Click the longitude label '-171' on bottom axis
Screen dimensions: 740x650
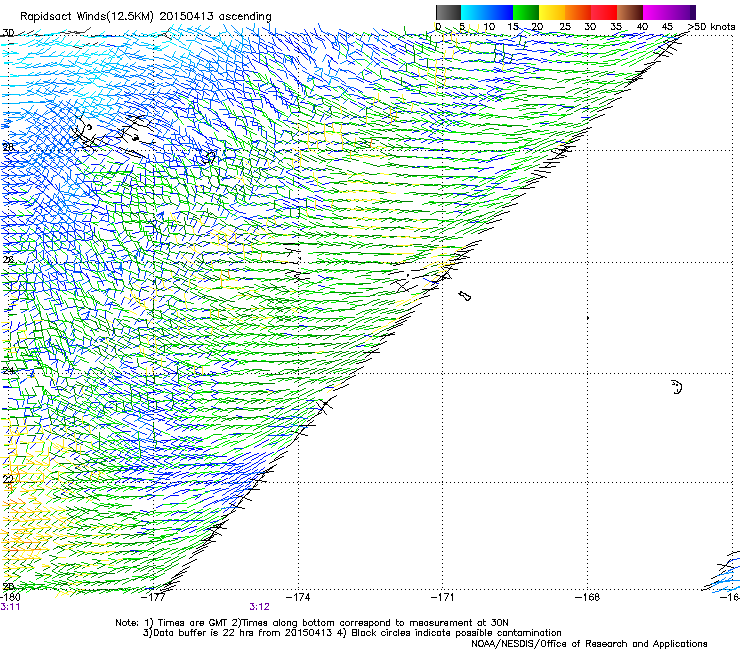(443, 597)
